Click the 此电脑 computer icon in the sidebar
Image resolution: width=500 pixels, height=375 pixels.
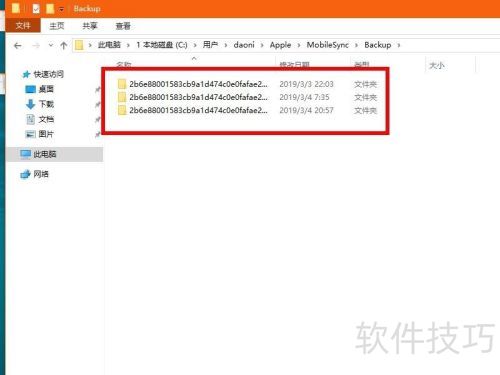(x=25, y=154)
